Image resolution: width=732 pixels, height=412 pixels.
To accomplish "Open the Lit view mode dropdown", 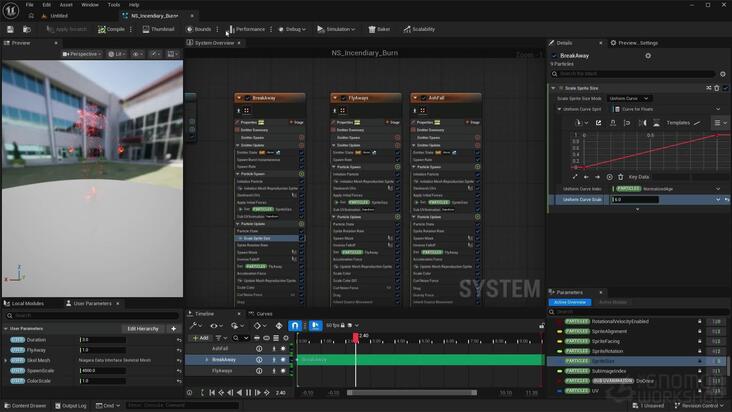I will point(117,54).
